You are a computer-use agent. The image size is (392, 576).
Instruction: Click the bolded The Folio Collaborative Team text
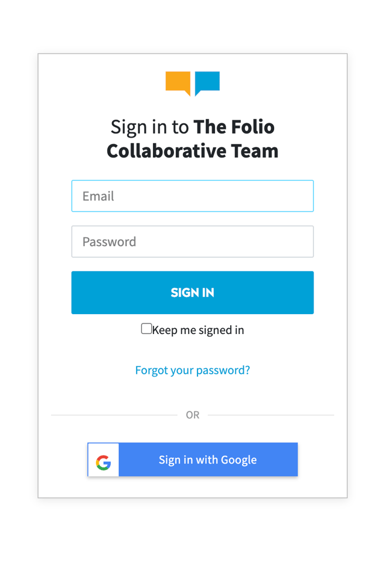pyautogui.click(x=192, y=151)
